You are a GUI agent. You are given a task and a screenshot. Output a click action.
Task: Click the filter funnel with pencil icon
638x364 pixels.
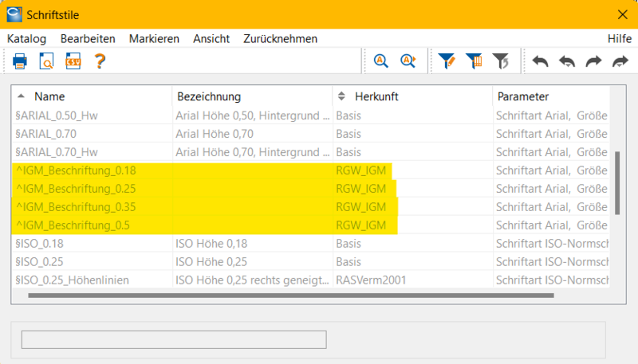click(x=447, y=61)
